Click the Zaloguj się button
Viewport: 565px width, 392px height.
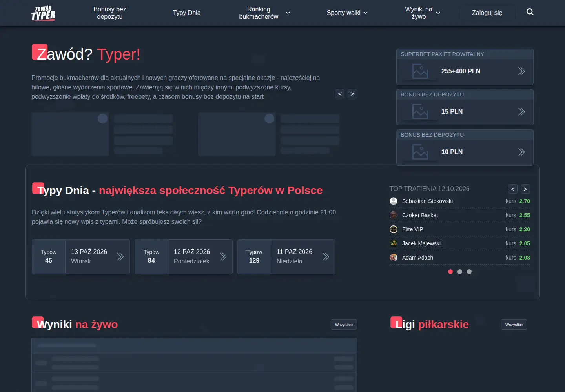coord(487,13)
